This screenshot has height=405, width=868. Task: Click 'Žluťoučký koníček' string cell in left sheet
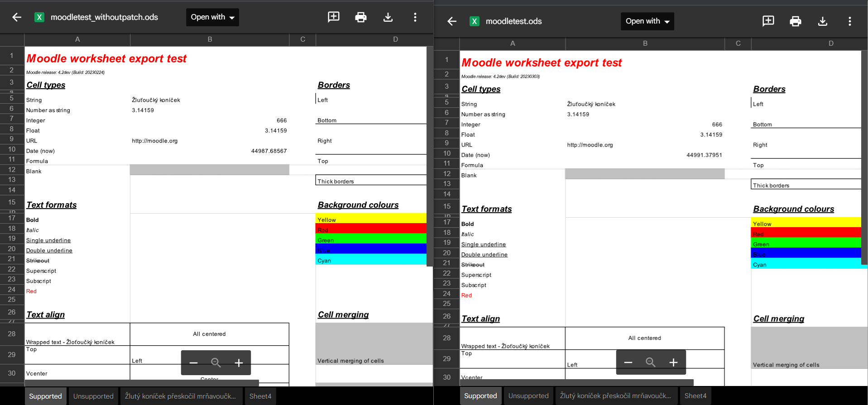[x=156, y=100]
